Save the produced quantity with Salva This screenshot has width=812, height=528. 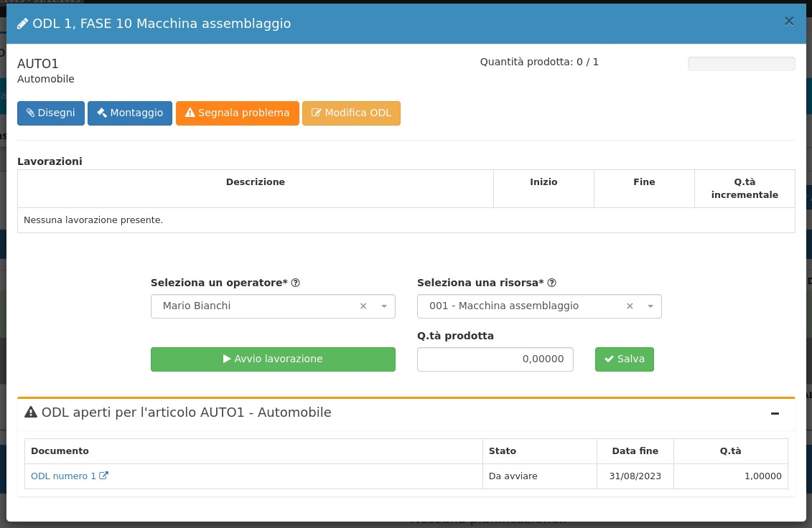[x=624, y=359]
